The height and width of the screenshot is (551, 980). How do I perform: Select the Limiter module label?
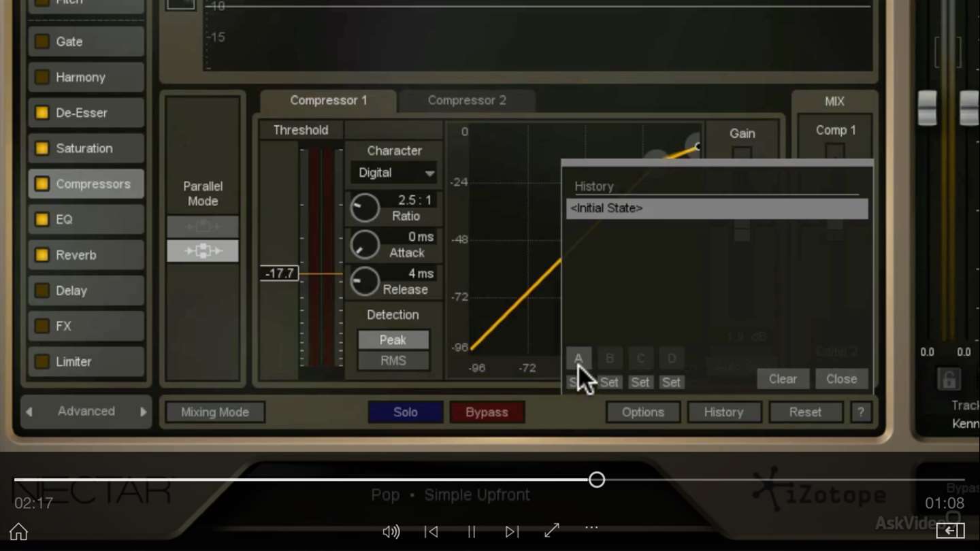(73, 361)
